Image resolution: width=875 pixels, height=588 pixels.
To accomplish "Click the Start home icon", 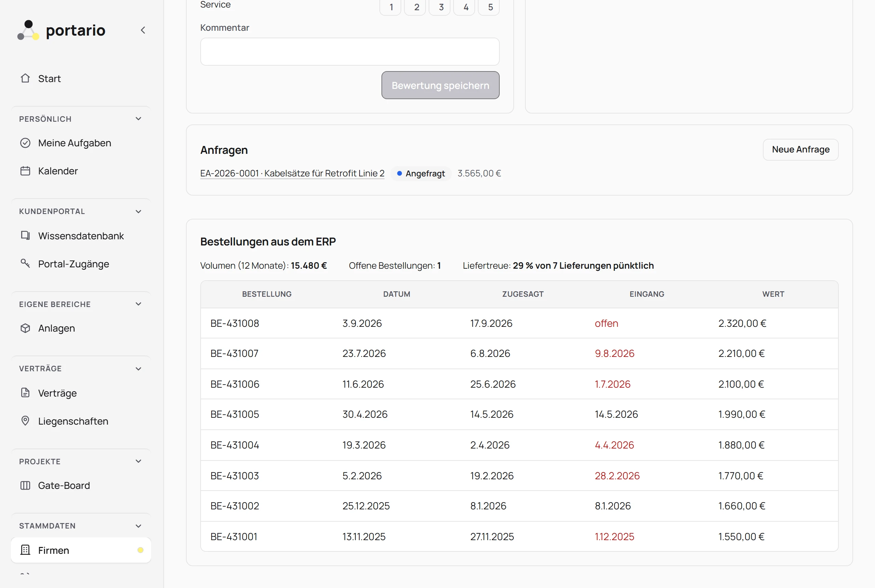I will [x=25, y=78].
